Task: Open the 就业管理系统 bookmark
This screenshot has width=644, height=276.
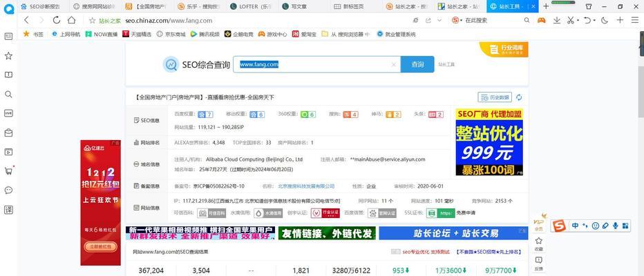Action: click(x=397, y=34)
